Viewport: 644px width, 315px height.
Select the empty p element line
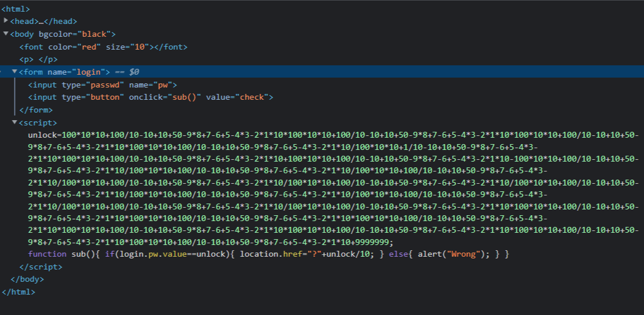pyautogui.click(x=38, y=60)
